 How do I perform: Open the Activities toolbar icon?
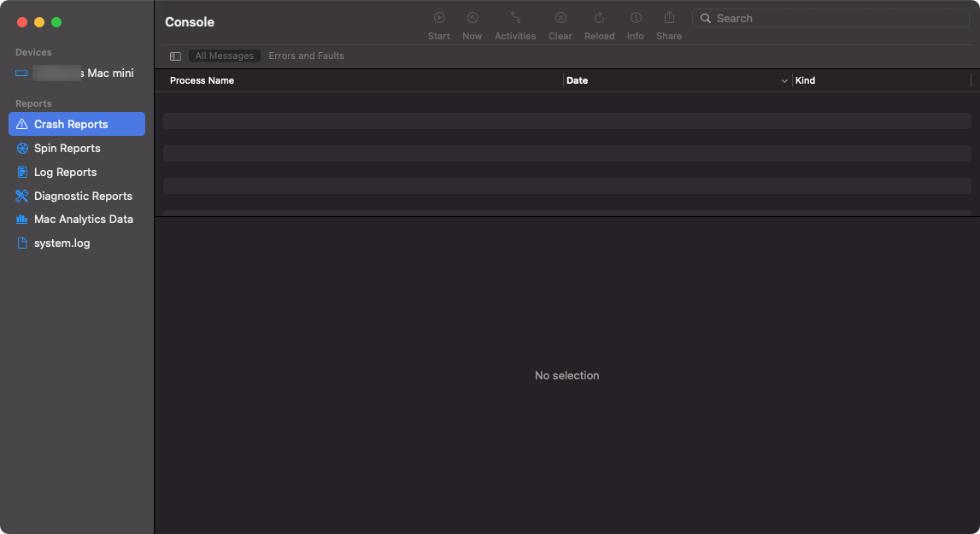(x=515, y=18)
